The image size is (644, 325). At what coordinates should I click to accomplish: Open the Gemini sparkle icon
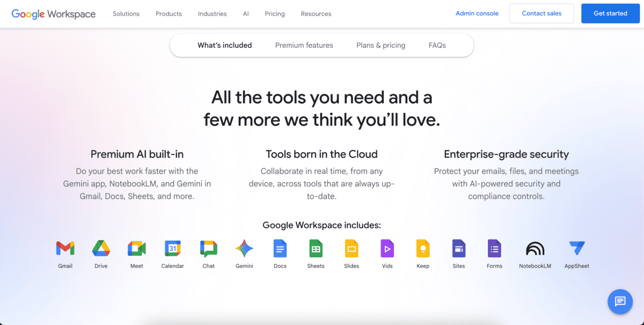[244, 248]
